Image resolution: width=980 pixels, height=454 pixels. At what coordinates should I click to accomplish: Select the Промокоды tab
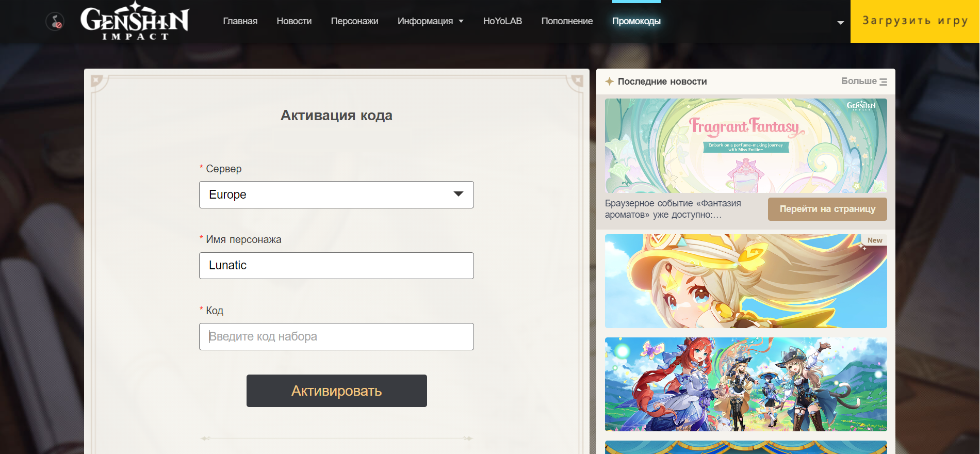point(636,21)
